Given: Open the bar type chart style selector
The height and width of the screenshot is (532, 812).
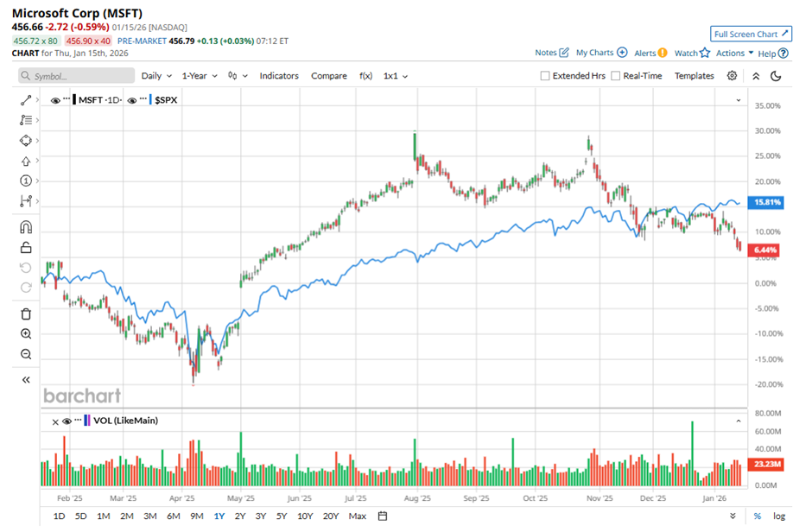Looking at the screenshot, I should click(x=238, y=75).
